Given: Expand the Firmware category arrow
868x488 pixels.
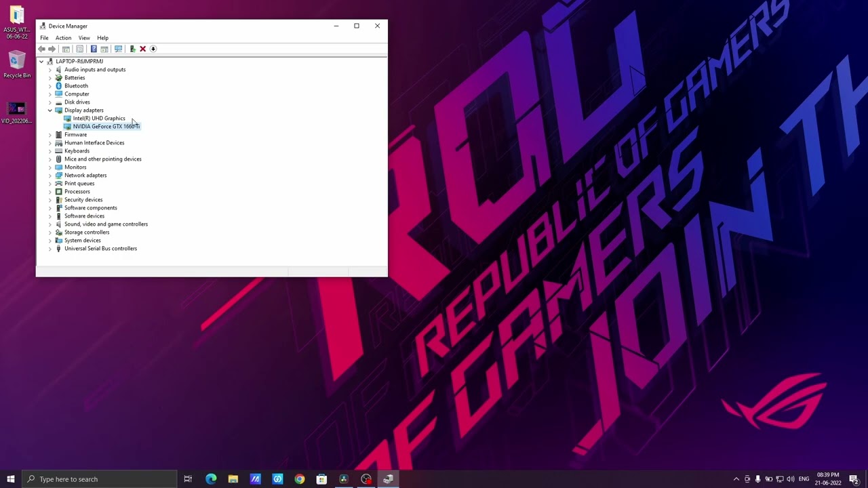Looking at the screenshot, I should (x=50, y=135).
